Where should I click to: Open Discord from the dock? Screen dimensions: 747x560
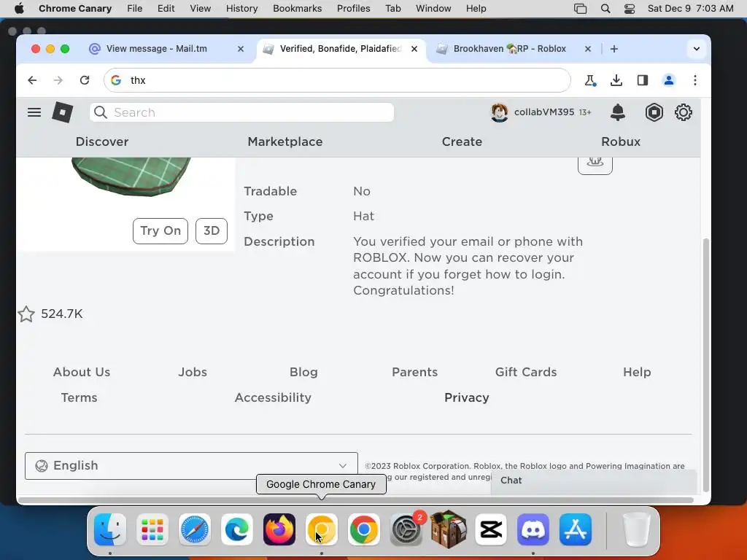pyautogui.click(x=533, y=529)
